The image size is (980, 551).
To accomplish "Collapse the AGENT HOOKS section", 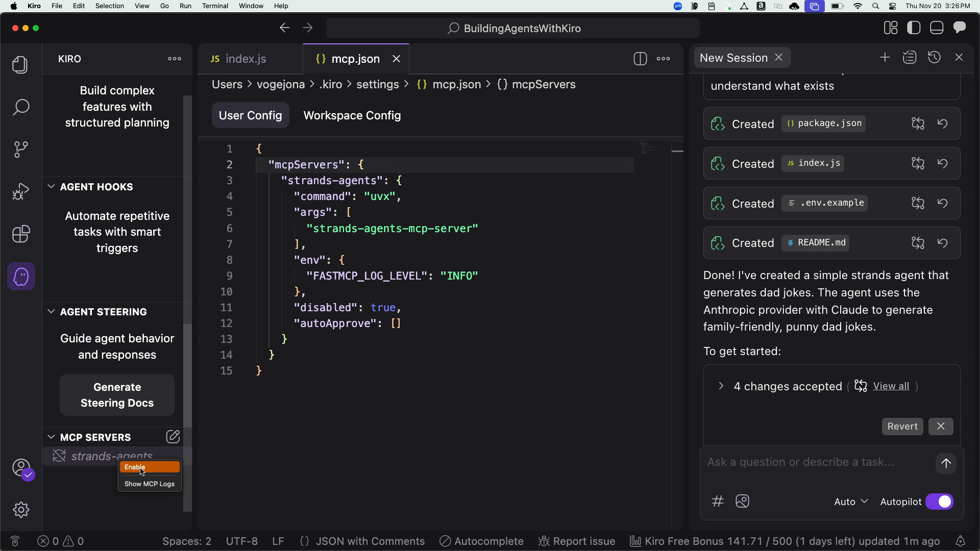I will [x=51, y=187].
